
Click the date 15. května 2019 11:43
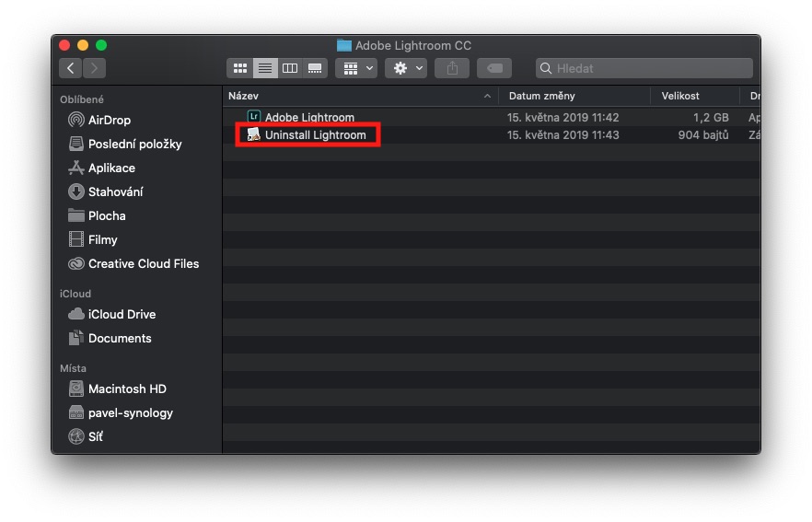[x=563, y=135]
